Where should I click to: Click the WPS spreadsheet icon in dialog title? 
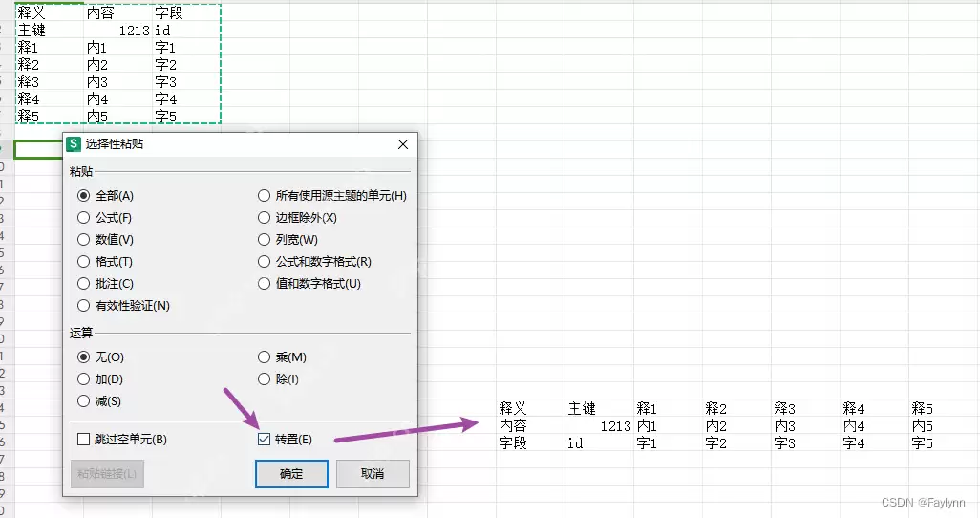tap(74, 144)
